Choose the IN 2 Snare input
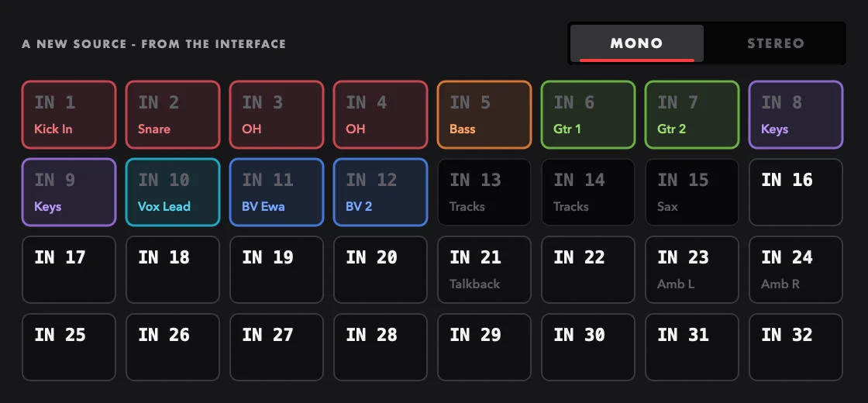Viewport: 868px width, 403px height. point(173,115)
